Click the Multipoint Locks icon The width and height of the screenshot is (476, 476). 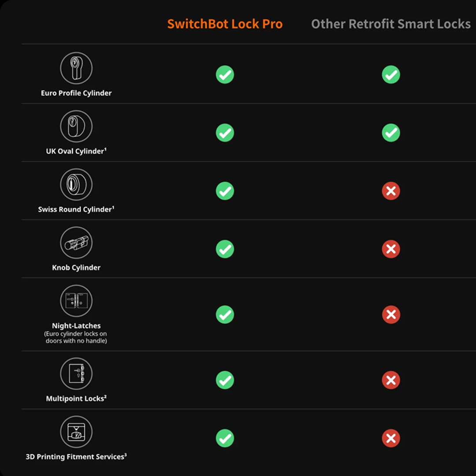(76, 373)
